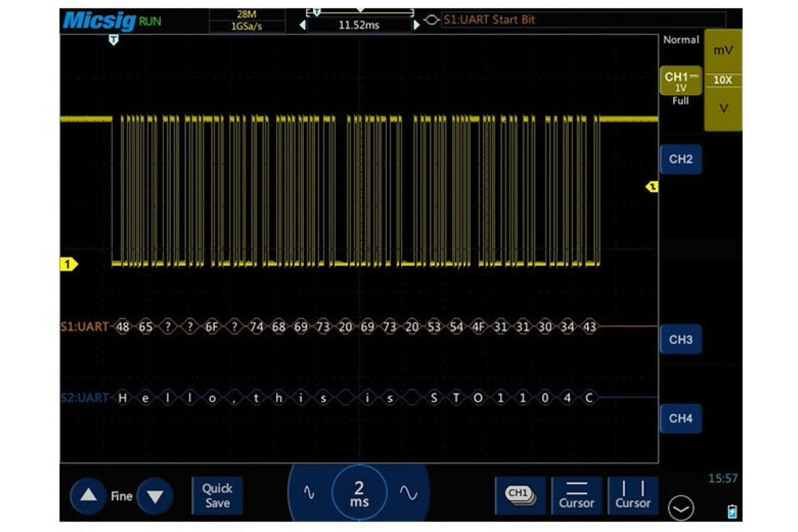Click the yellow channel 1 ground marker
This screenshot has height=532, width=798.
coord(68,265)
